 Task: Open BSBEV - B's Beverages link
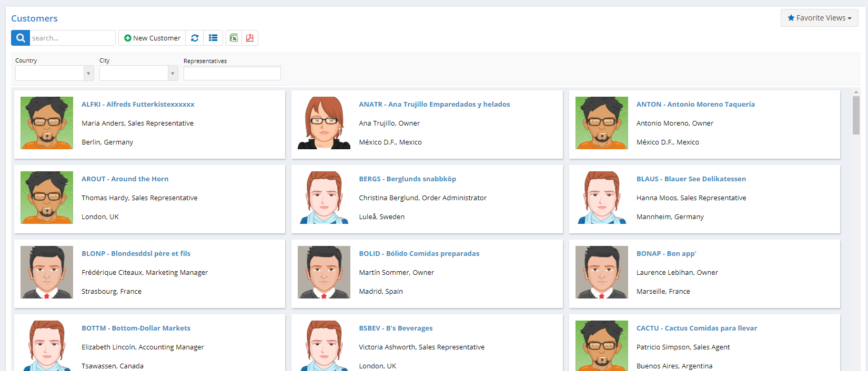click(x=396, y=328)
